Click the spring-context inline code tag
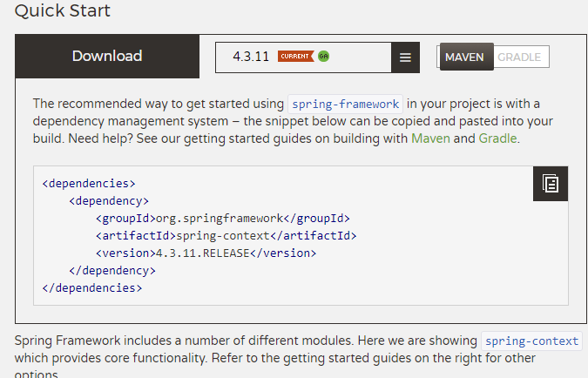The width and height of the screenshot is (588, 378). 531,341
